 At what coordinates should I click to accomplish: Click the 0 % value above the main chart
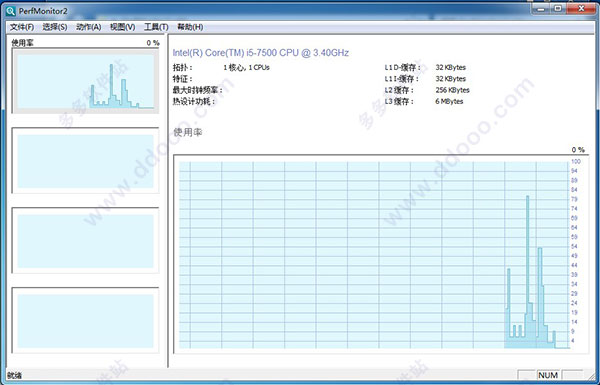pos(578,150)
